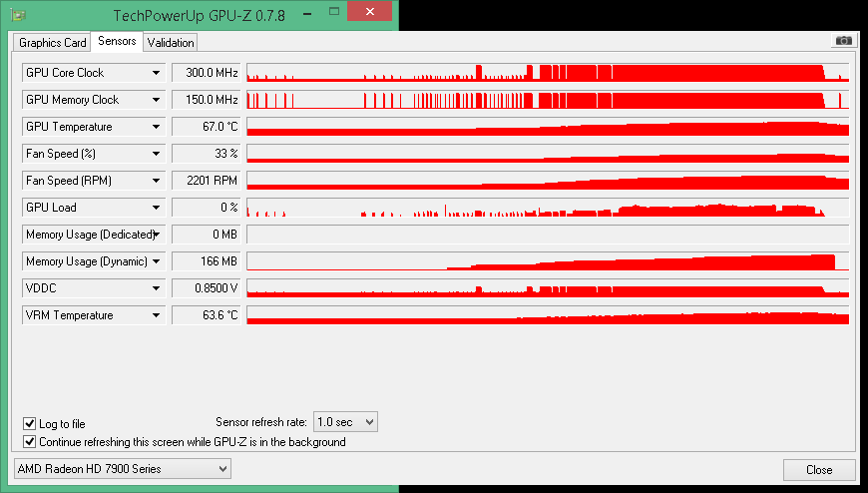Click the TechPowerUp GPU-Z 0.7.8 title text
Screen dimensions: 868x493
[200, 15]
